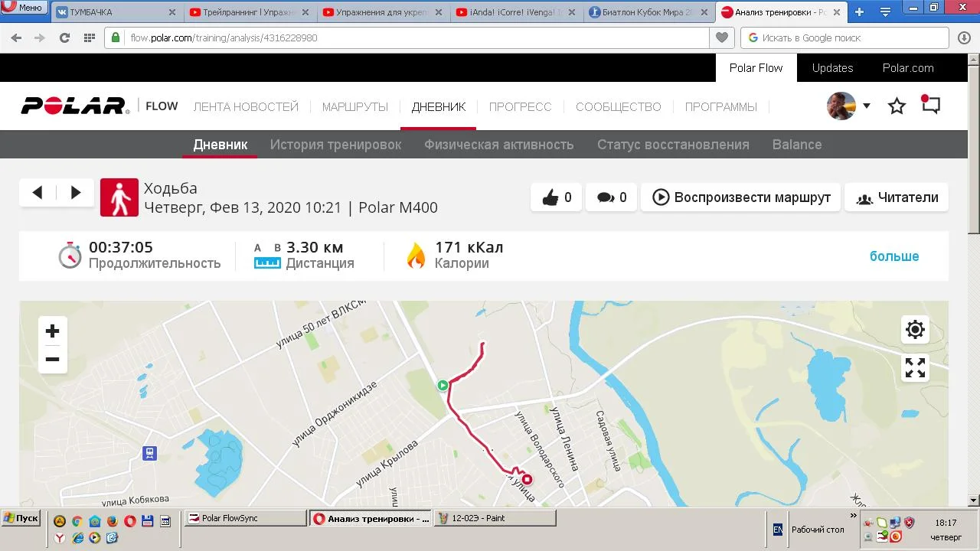Viewport: 980px width, 551px height.
Task: Select the Дневник sub-tab
Action: 220,145
